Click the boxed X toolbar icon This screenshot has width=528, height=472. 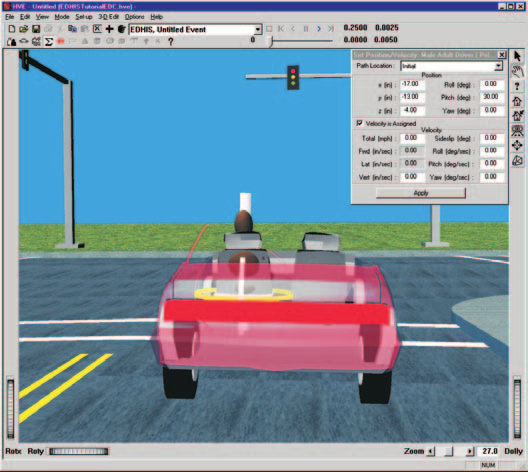[97, 29]
